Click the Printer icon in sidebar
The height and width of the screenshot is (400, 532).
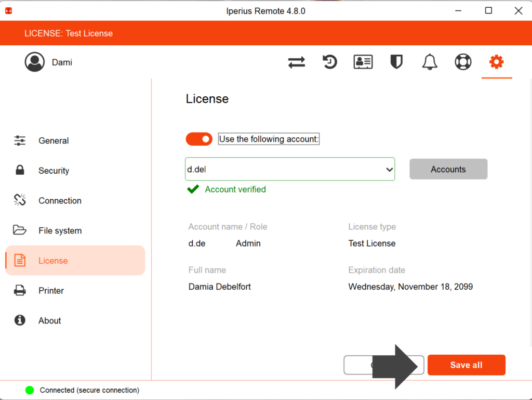click(x=20, y=290)
